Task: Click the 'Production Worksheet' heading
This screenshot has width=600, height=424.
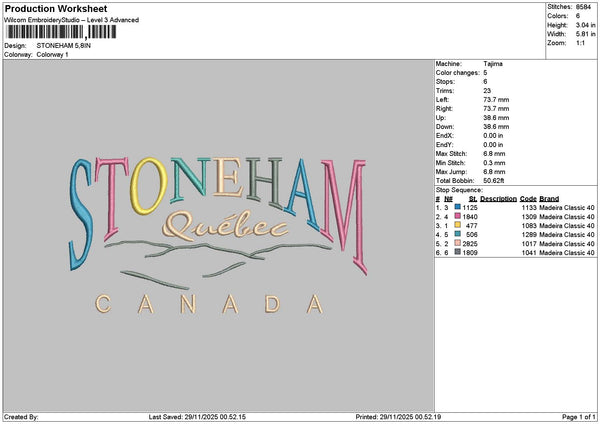Action: (x=56, y=8)
